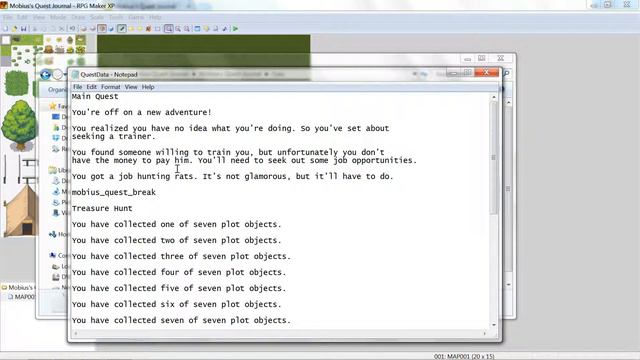Click Notepad vertical scrollbar down arrow
The height and width of the screenshot is (360, 640).
(494, 325)
